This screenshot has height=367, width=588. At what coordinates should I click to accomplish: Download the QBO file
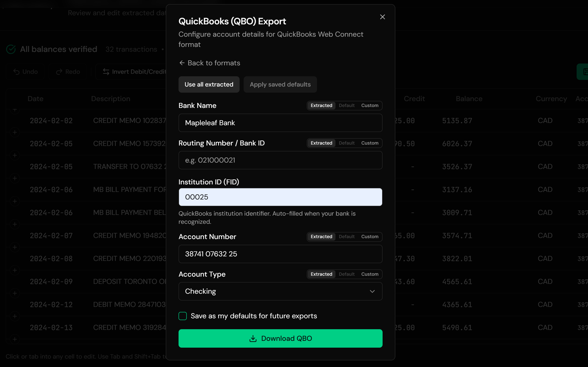point(280,338)
